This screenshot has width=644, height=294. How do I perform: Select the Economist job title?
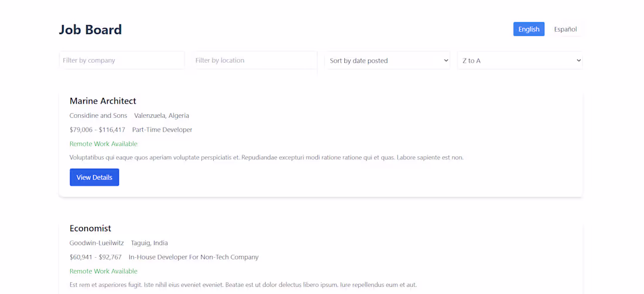click(90, 228)
